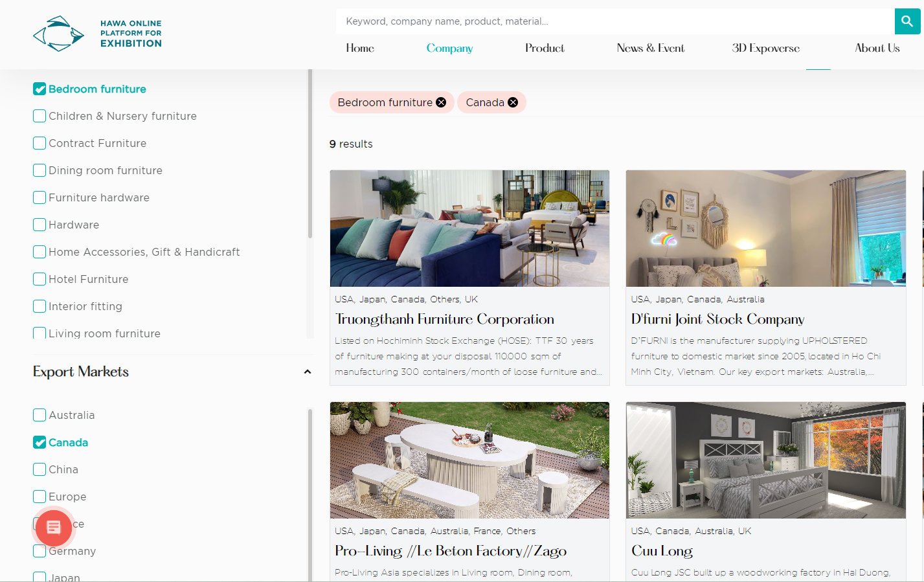Check the China export market
The width and height of the screenshot is (924, 582).
pos(39,469)
